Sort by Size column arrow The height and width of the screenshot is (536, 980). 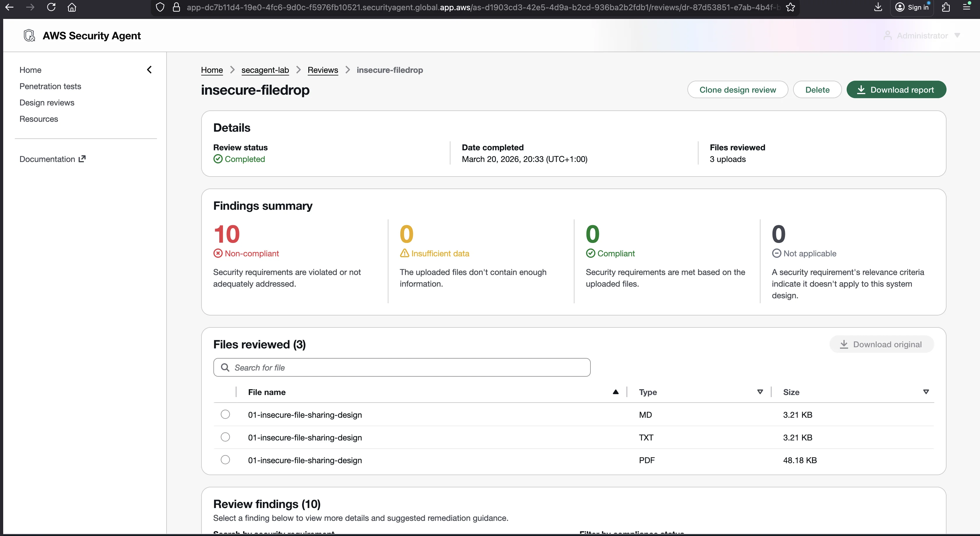(926, 392)
